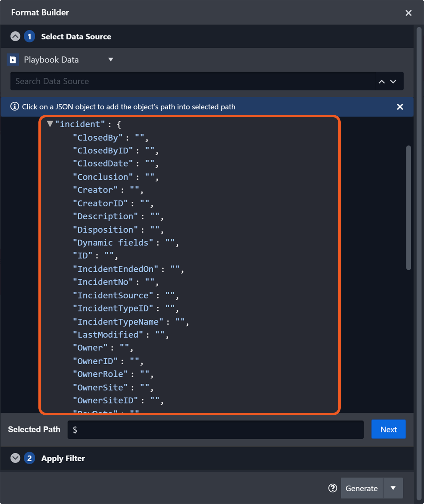424x504 pixels.
Task: Dismiss the JSON object hint banner
Action: pyautogui.click(x=400, y=107)
